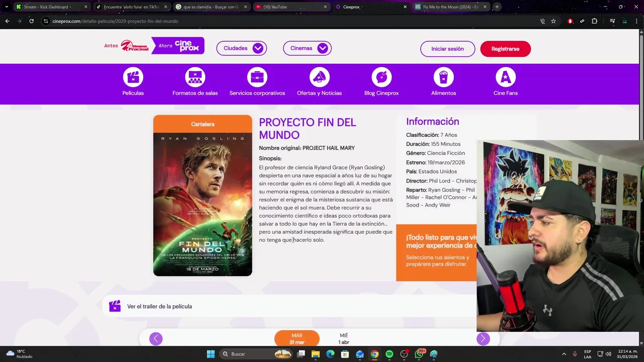The width and height of the screenshot is (644, 362).
Task: Click Películas navigation label
Action: (133, 93)
